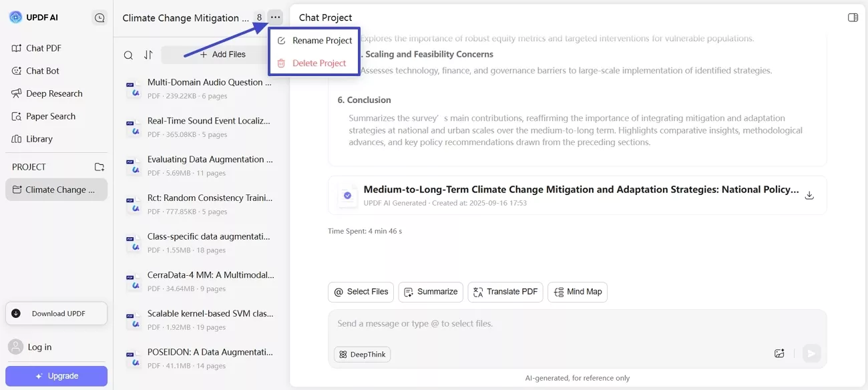Click the image upload icon
The image size is (868, 390).
(779, 354)
